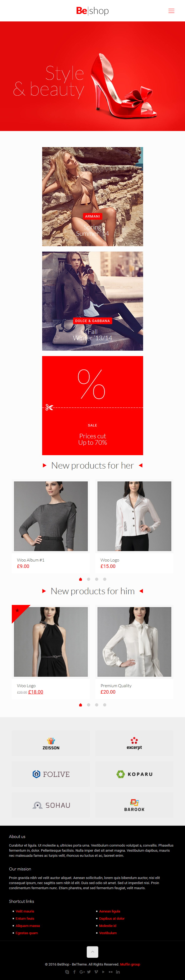Click the Flickr footer icon
Image resolution: width=185 pixels, height=980 pixels.
pyautogui.click(x=111, y=972)
